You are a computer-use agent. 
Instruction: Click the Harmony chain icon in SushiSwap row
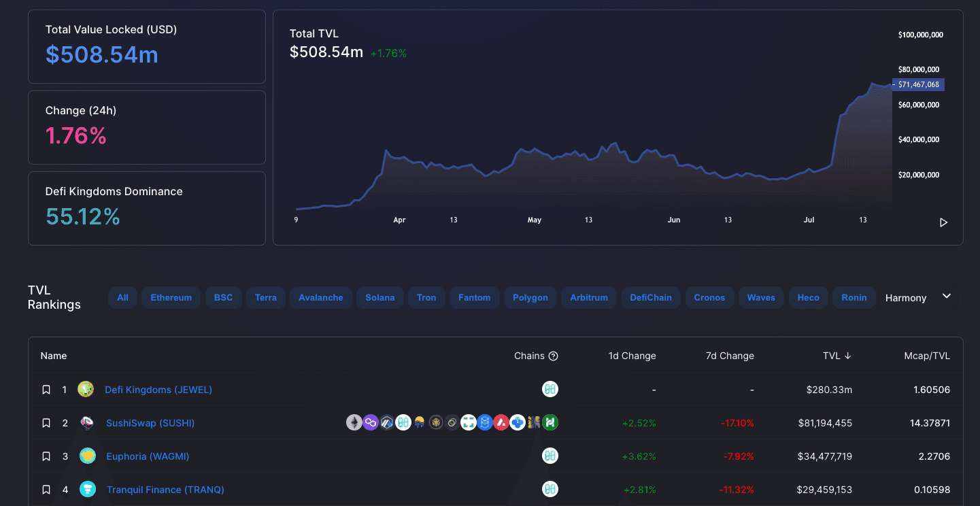(x=403, y=423)
